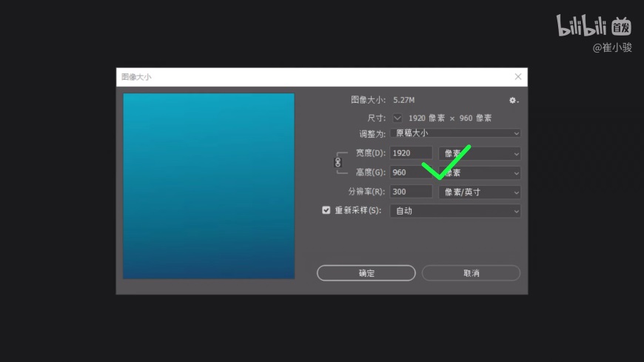Click the 分辨率(R): label
Viewport: 644px width, 362px height.
366,192
